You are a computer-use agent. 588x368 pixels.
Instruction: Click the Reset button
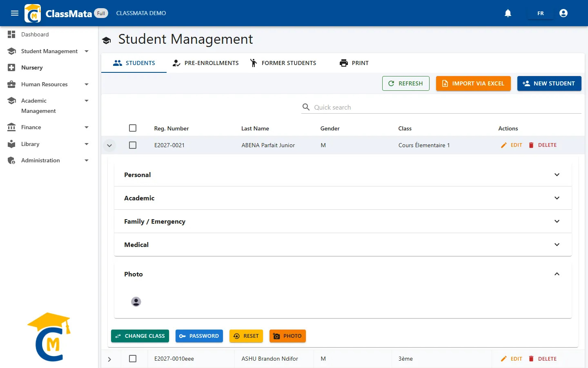246,336
